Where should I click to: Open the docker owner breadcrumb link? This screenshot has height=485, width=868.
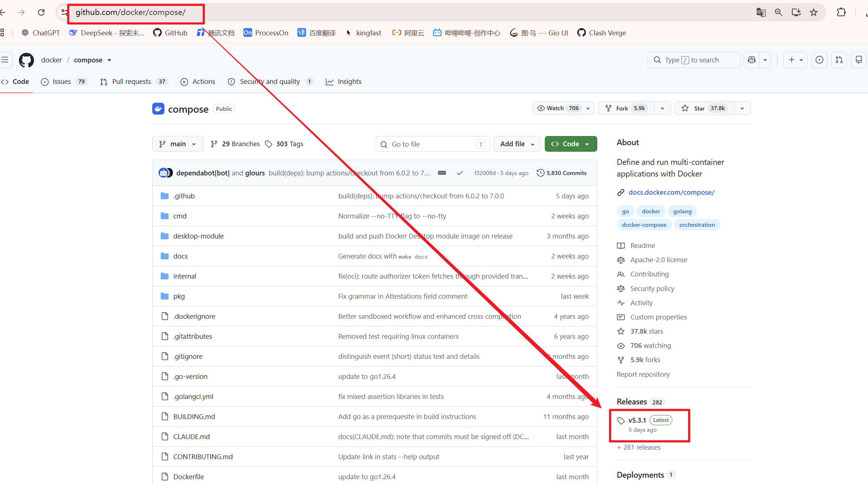51,60
